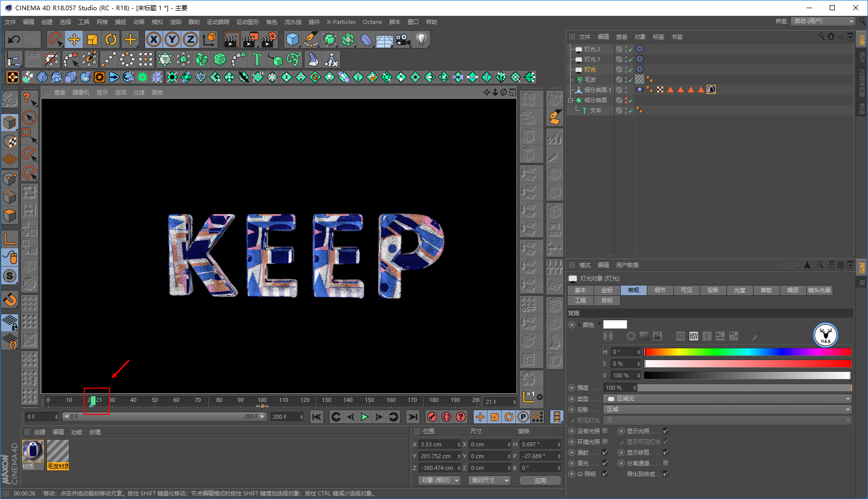The height and width of the screenshot is (499, 868).
Task: Toggle the 环境光照 checkbox
Action: point(605,442)
